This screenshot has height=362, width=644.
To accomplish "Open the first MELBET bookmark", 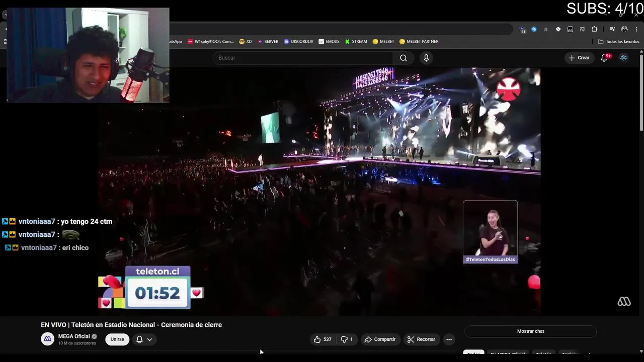I will tap(383, 42).
